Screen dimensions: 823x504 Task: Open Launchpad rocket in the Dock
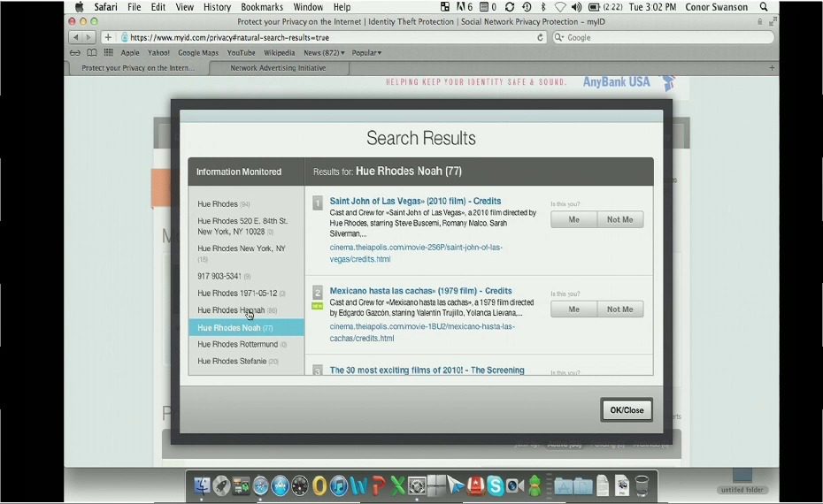221,485
